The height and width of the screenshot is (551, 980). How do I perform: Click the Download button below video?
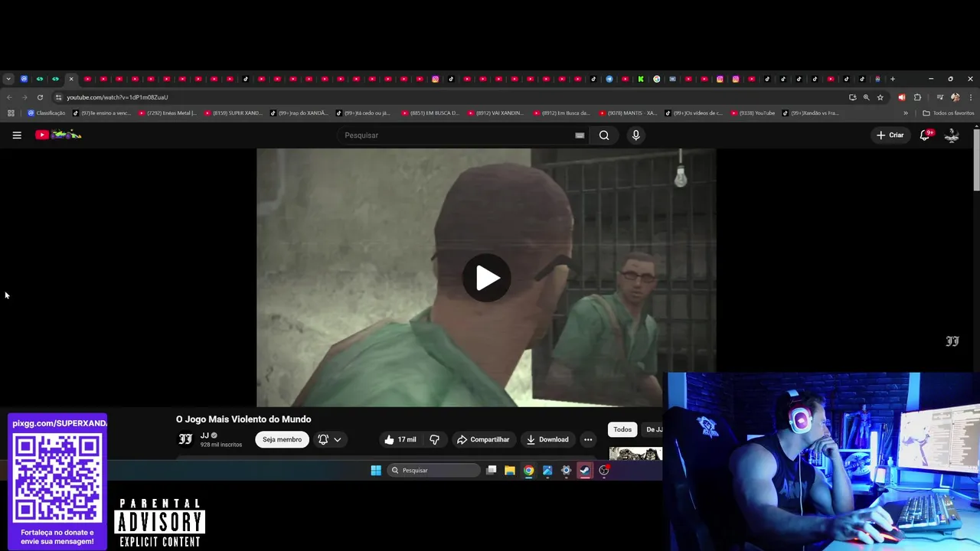point(547,439)
